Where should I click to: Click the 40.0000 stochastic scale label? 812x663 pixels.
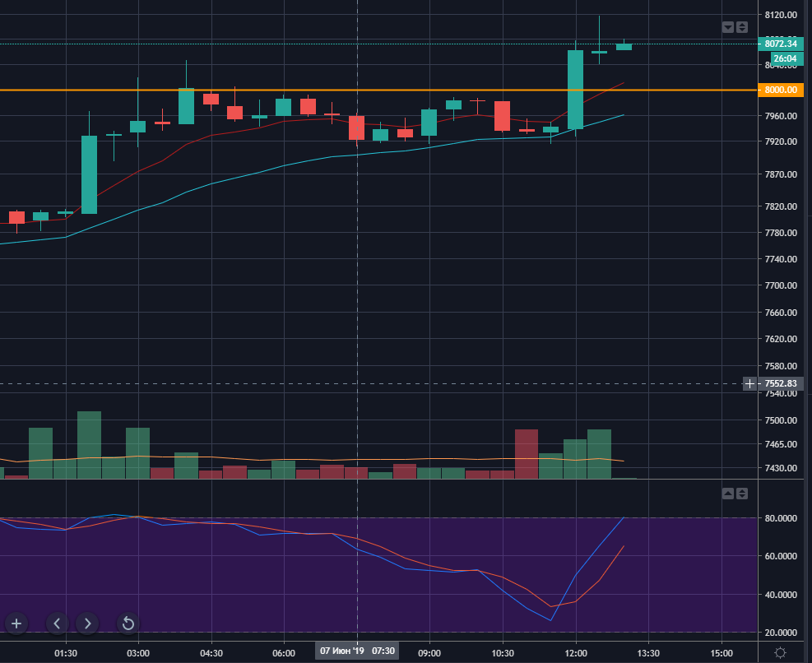pyautogui.click(x=781, y=595)
